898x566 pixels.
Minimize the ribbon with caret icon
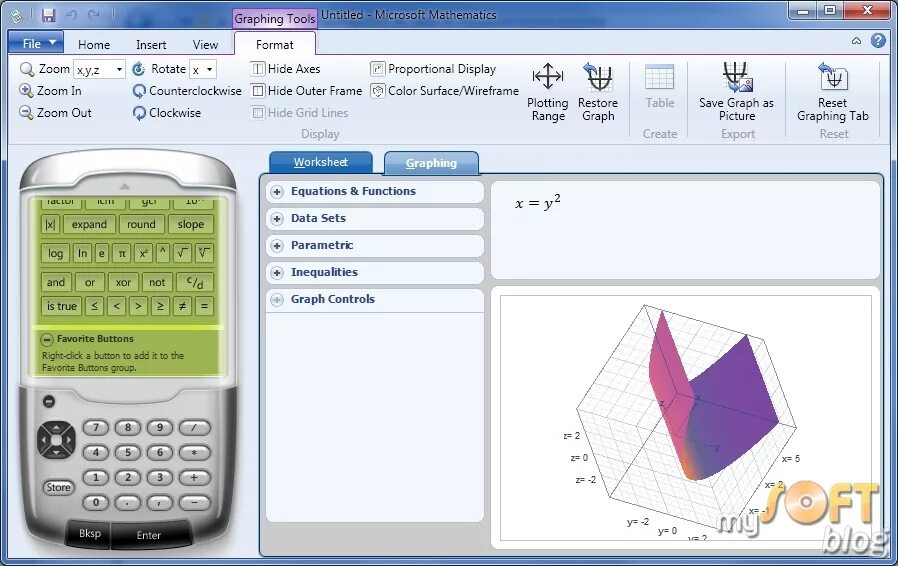[856, 41]
